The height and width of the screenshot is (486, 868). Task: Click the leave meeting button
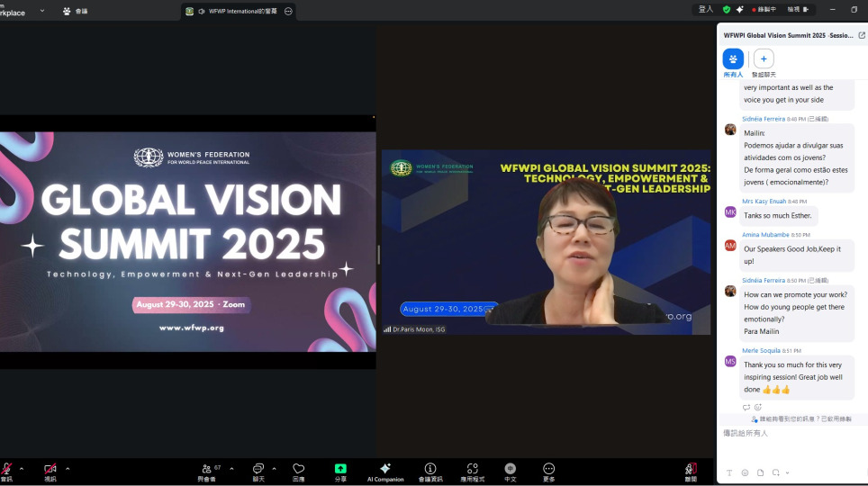[x=691, y=469]
